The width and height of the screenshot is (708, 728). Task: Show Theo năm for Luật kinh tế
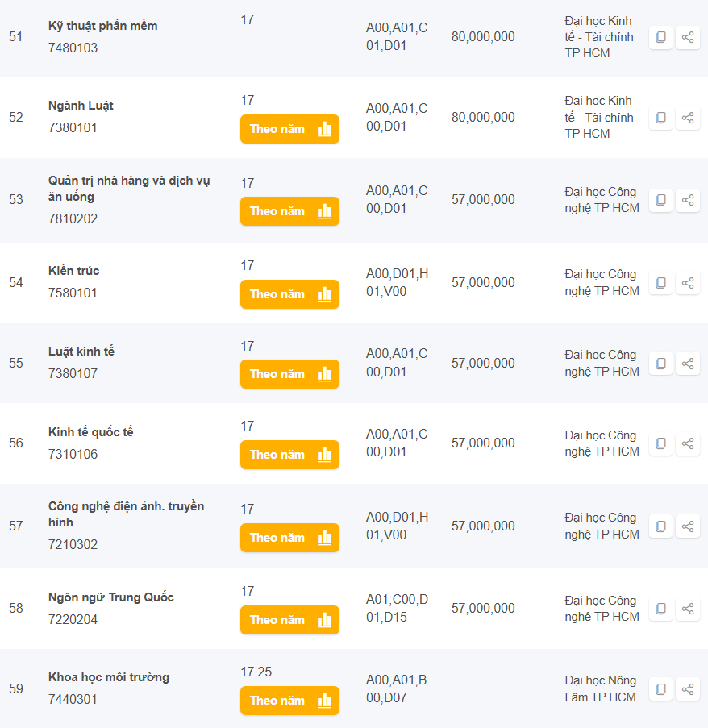(289, 374)
